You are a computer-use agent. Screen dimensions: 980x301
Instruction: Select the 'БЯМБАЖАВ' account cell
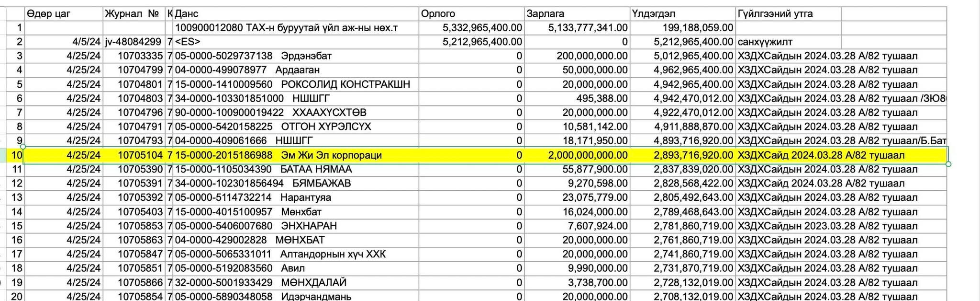coord(296,184)
